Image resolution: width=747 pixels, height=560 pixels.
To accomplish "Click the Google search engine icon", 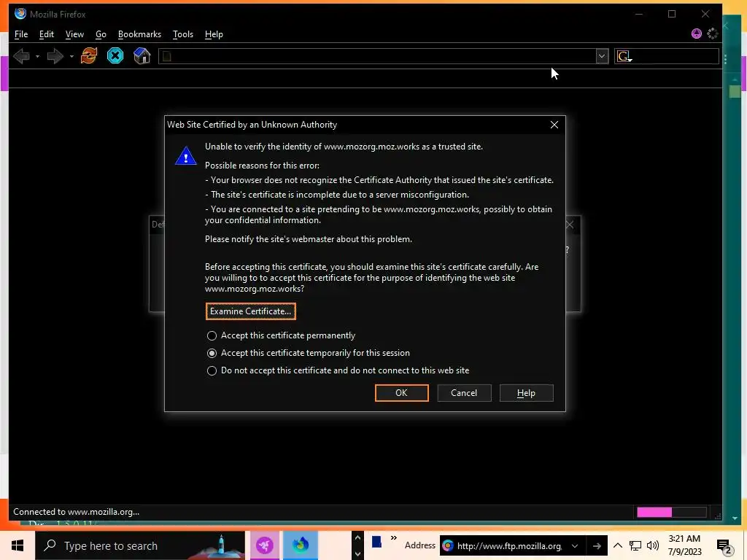I will (x=624, y=56).
